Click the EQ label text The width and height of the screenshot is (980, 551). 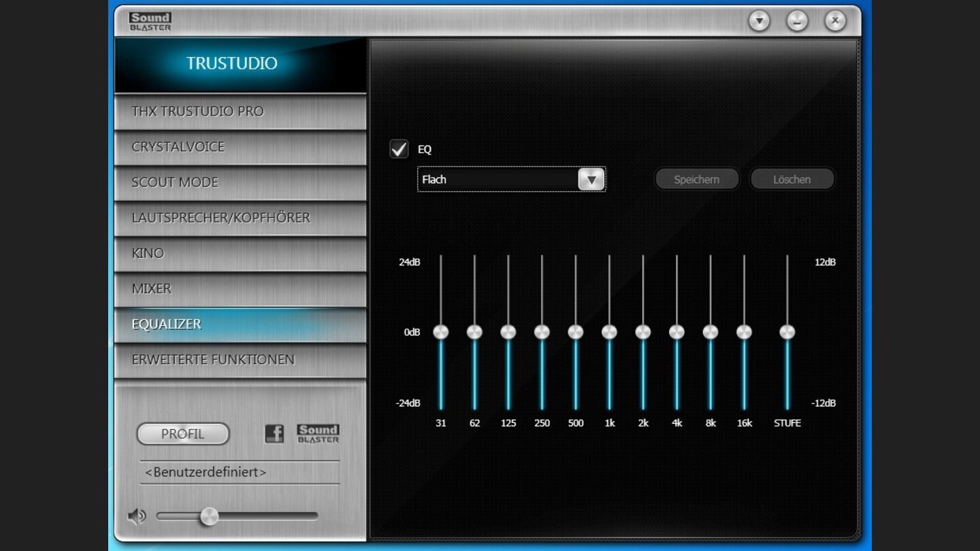tap(425, 150)
